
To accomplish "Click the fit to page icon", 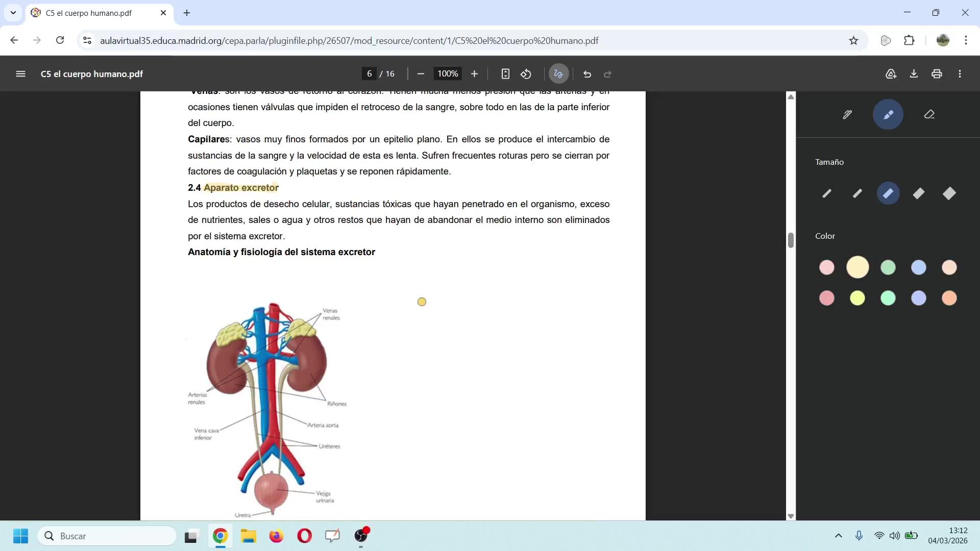I will coord(505,74).
